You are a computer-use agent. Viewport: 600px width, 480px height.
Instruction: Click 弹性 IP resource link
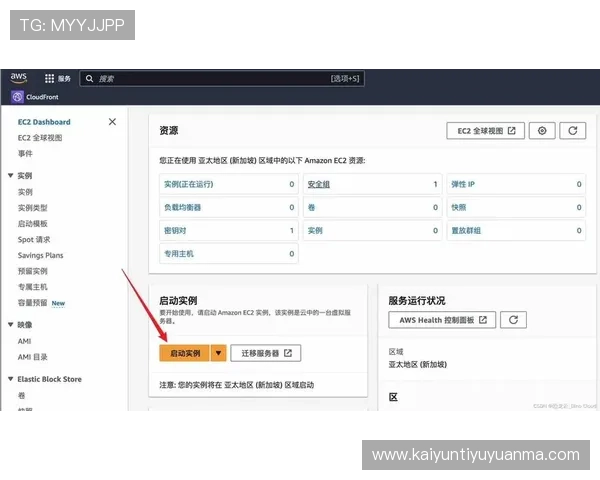pos(463,184)
